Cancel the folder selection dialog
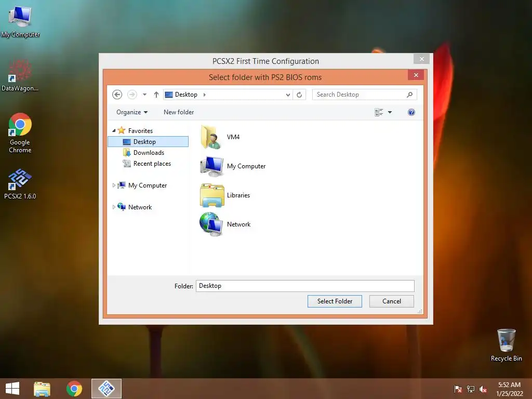 (x=392, y=301)
